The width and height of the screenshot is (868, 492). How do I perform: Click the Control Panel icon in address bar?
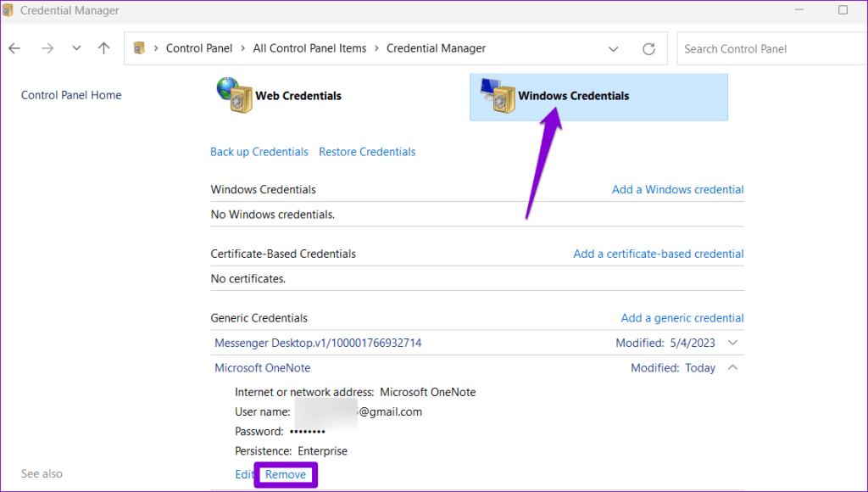click(x=139, y=48)
